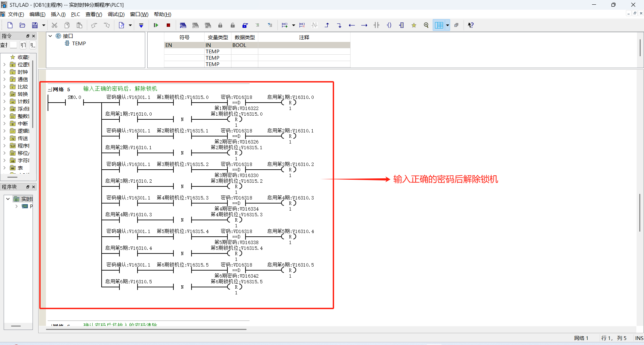Open the save options dropdown arrow
The height and width of the screenshot is (345, 644).
point(44,25)
